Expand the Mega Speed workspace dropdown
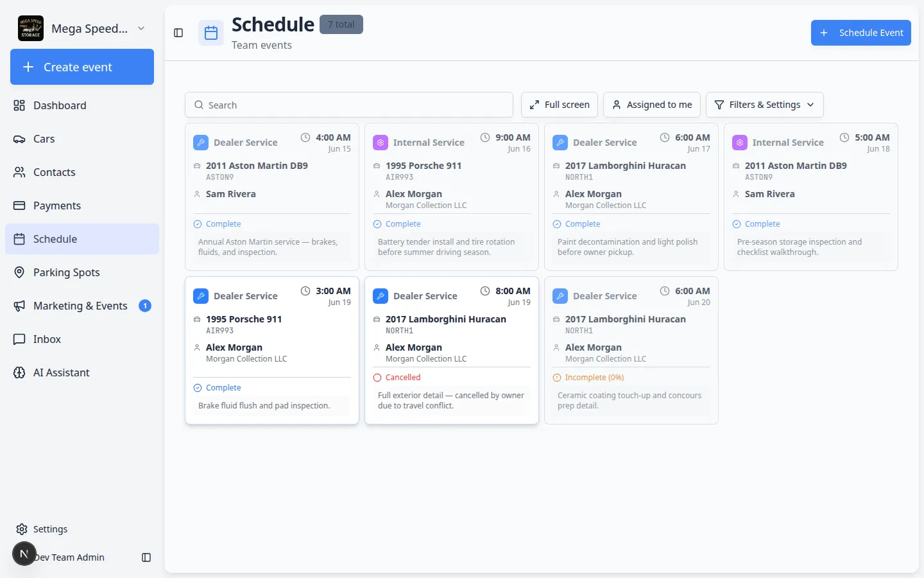Image resolution: width=924 pixels, height=578 pixels. 141,28
